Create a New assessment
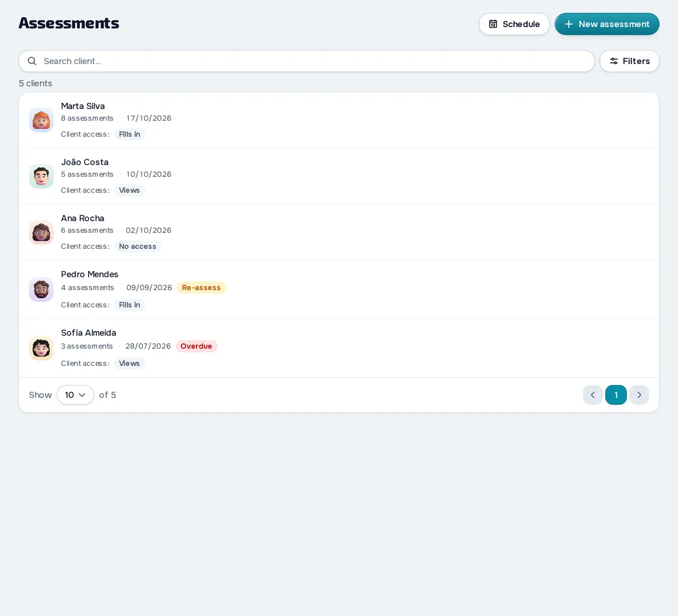 point(607,24)
